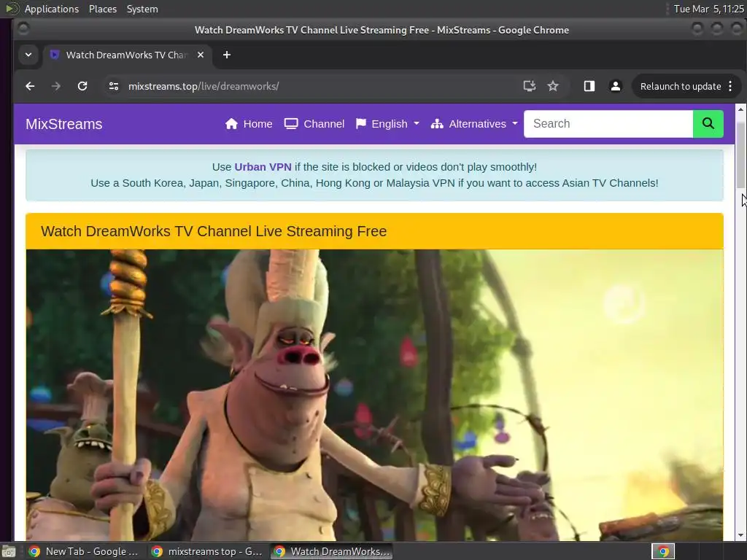Click the install app icon in address bar
Image resolution: width=747 pixels, height=560 pixels.
pos(530,86)
